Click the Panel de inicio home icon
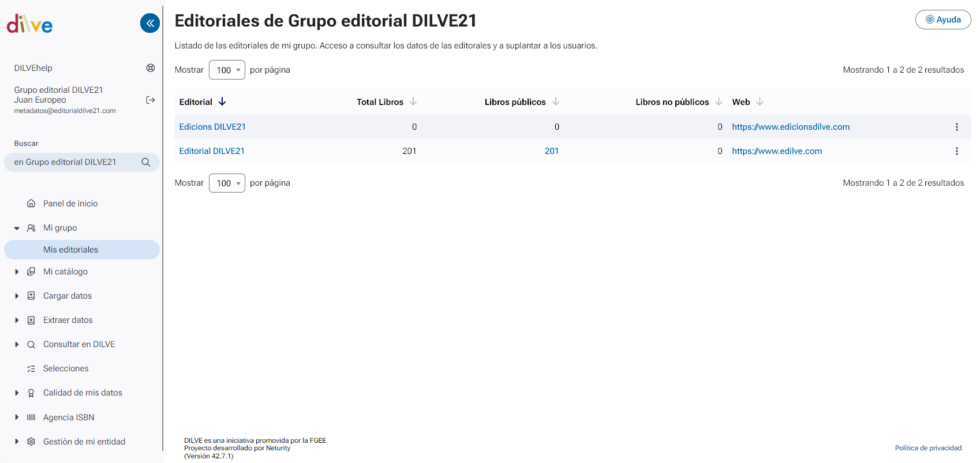This screenshot has width=980, height=463. [x=31, y=204]
